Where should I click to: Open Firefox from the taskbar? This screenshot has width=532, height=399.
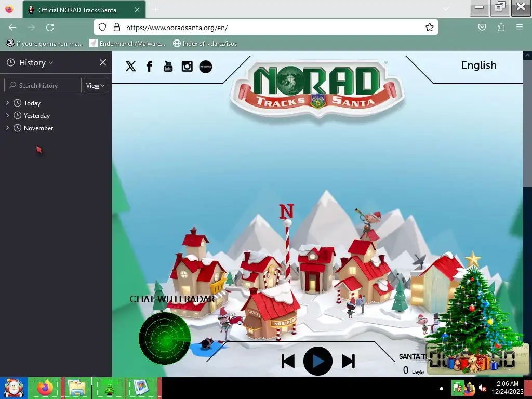45,388
